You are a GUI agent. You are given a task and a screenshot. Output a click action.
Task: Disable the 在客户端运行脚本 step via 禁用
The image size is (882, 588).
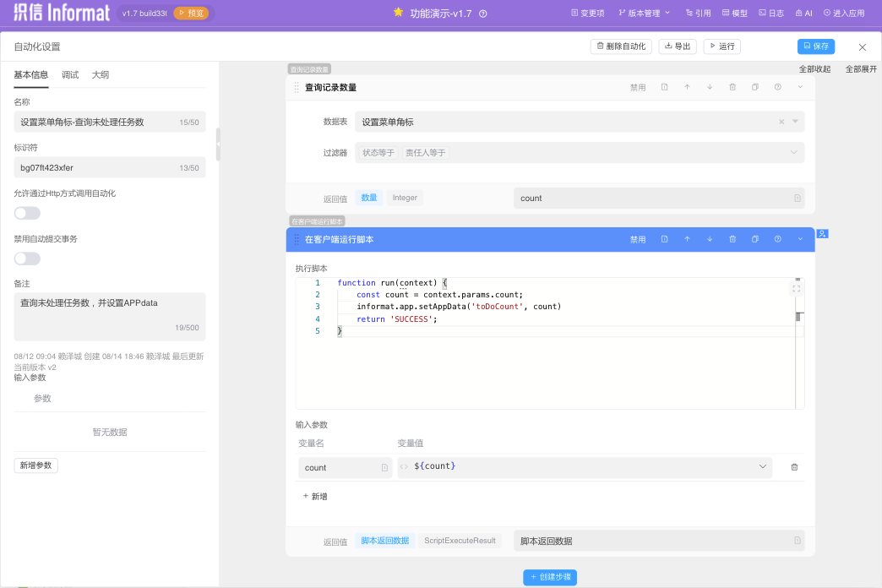coord(638,239)
